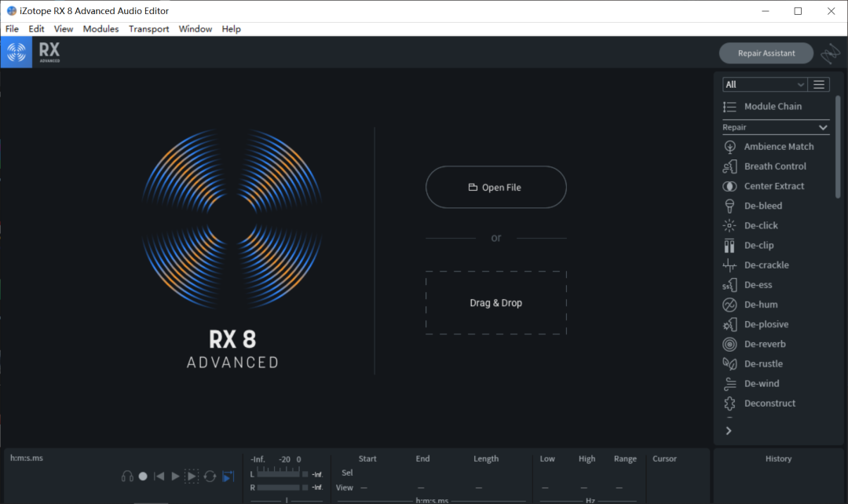Click the Ambience Match module icon
Viewport: 848px width, 504px height.
click(x=729, y=147)
